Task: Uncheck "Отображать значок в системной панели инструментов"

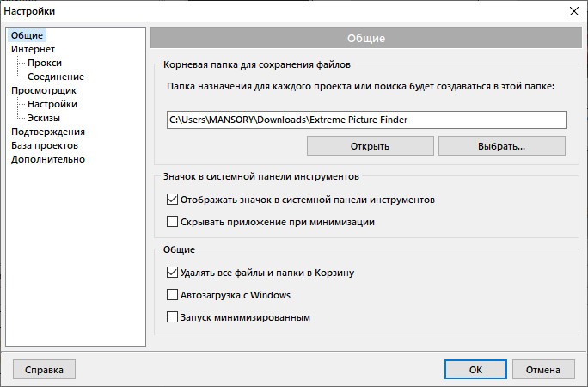Action: coord(173,200)
